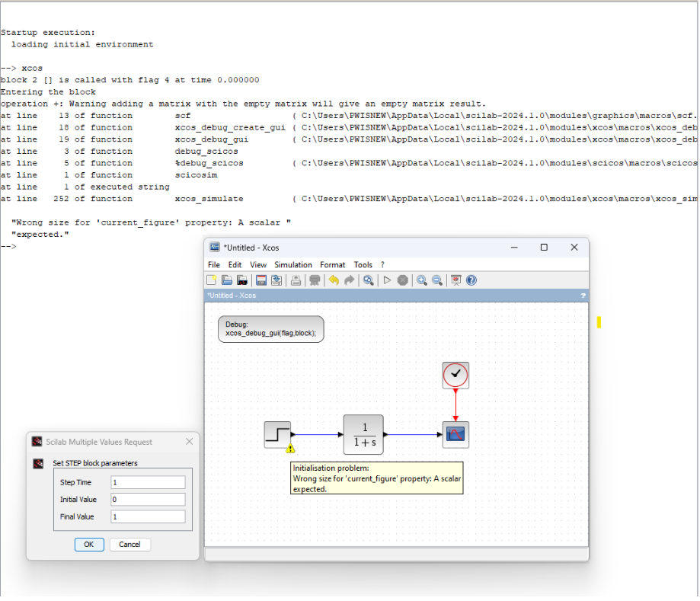Click the Open diagram folder icon
Viewport: 700px width, 601px height.
click(227, 280)
